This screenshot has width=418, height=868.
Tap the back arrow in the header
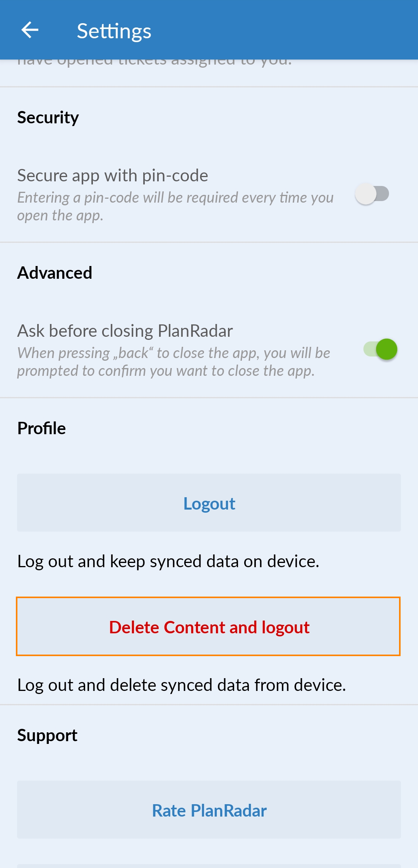30,30
